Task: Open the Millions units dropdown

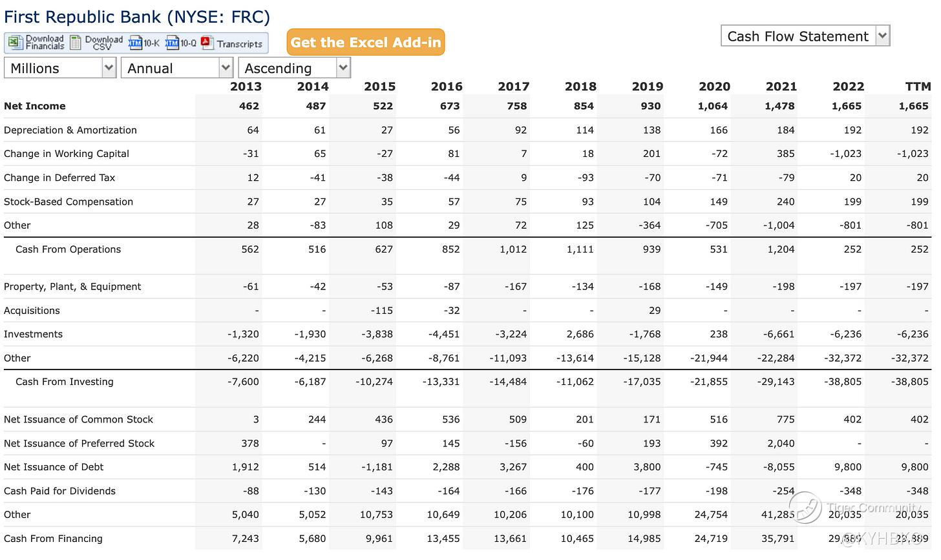Action: pos(60,68)
